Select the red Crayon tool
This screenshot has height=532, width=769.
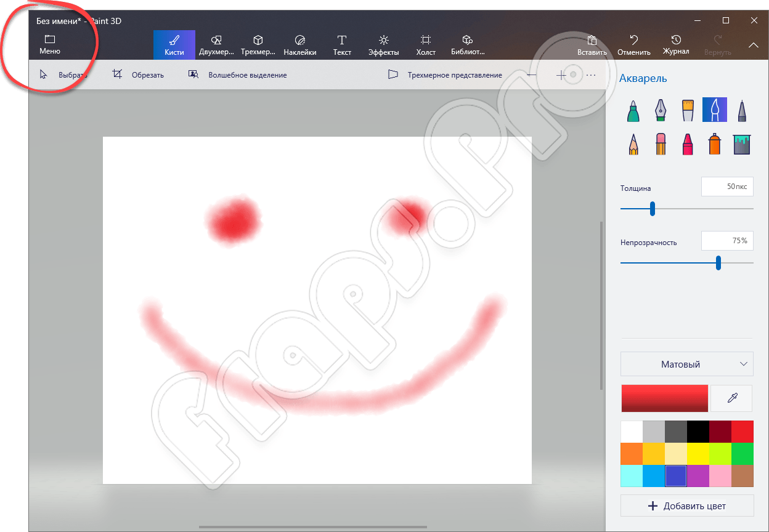688,145
